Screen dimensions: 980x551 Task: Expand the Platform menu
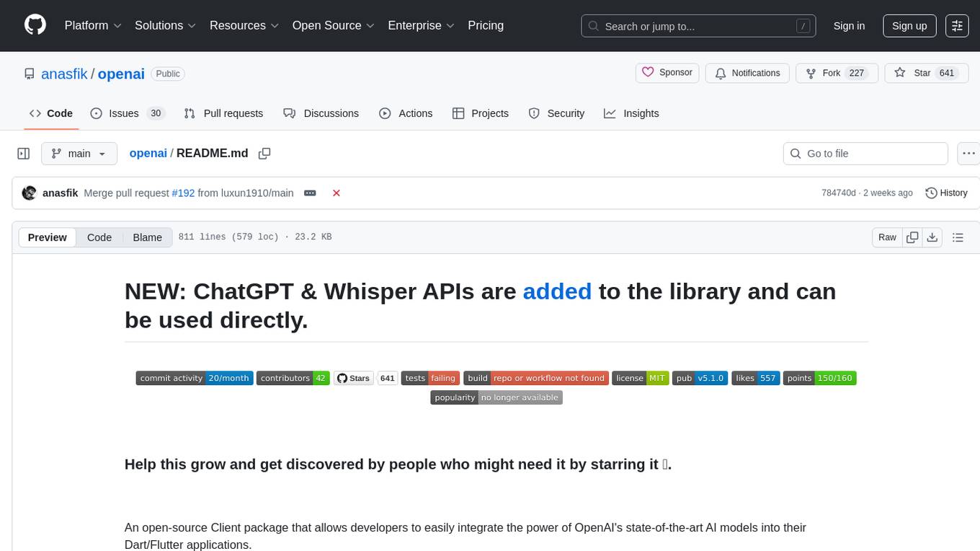[x=93, y=25]
